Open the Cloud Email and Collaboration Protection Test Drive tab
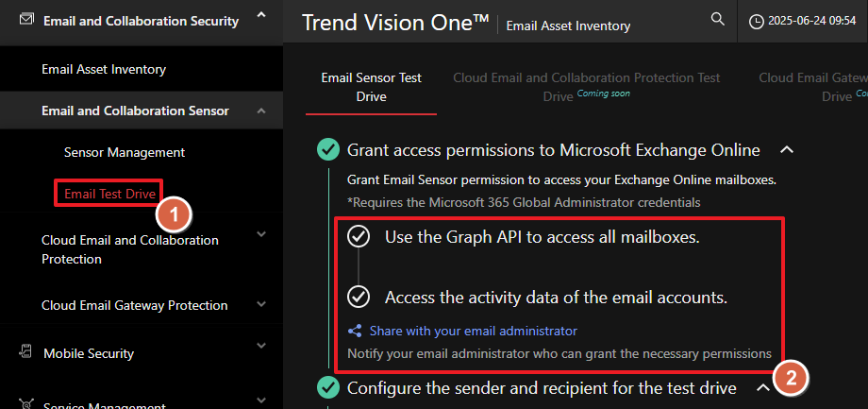This screenshot has width=868, height=409. (586, 87)
